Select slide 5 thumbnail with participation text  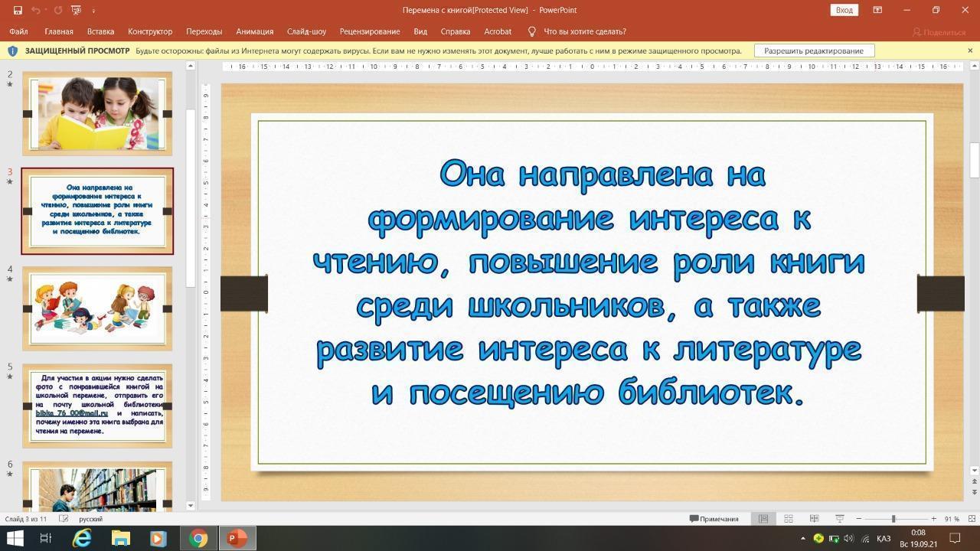point(97,406)
